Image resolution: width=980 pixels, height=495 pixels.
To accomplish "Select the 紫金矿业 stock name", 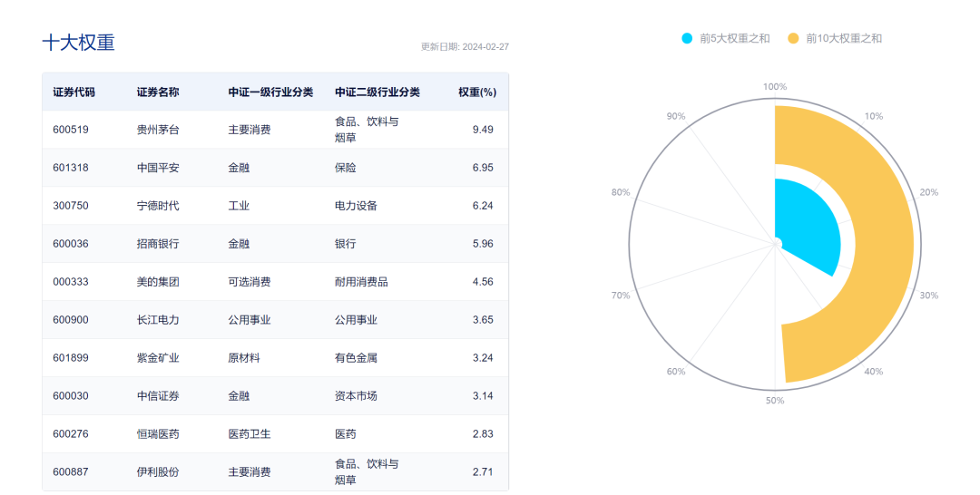I will click(158, 358).
